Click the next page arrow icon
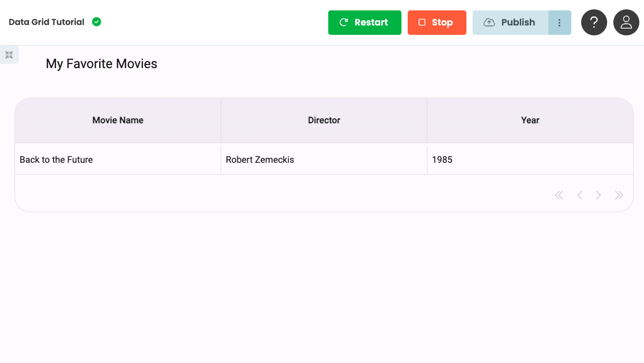This screenshot has width=644, height=363. (x=598, y=195)
